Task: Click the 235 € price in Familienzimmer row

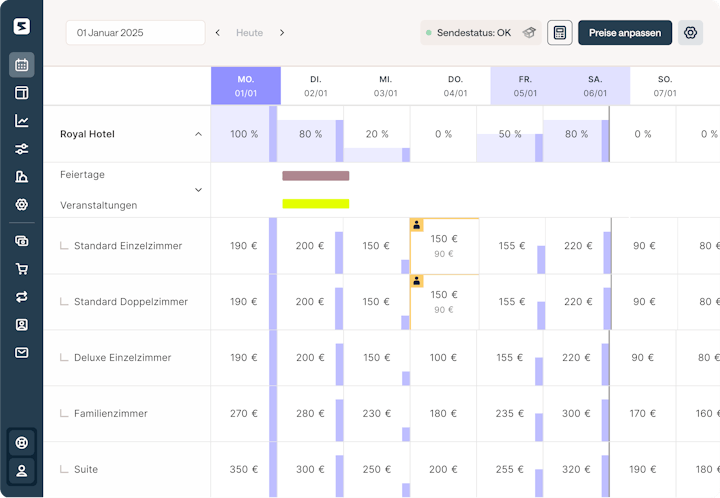Action: pos(510,414)
